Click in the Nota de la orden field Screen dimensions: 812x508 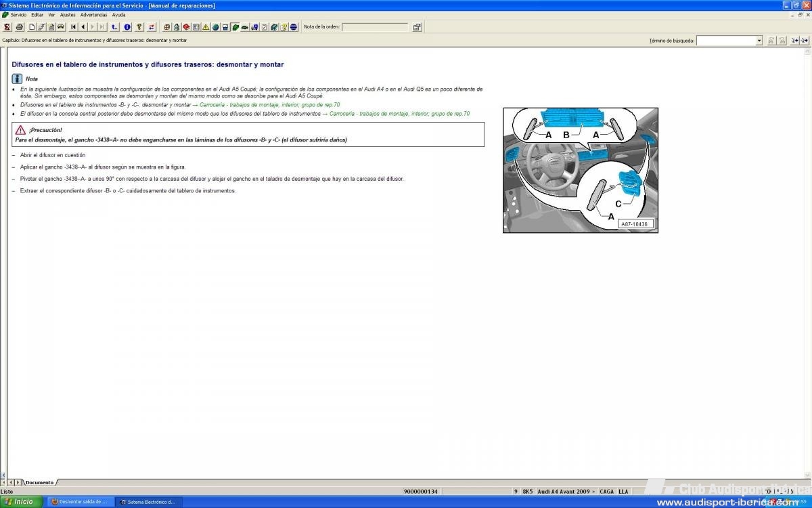(x=375, y=27)
